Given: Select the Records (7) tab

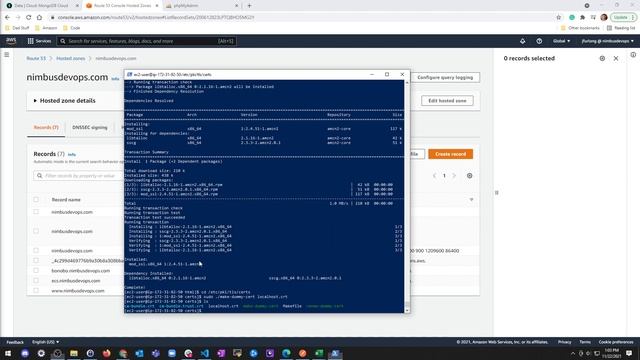Looking at the screenshot, I should [46, 127].
